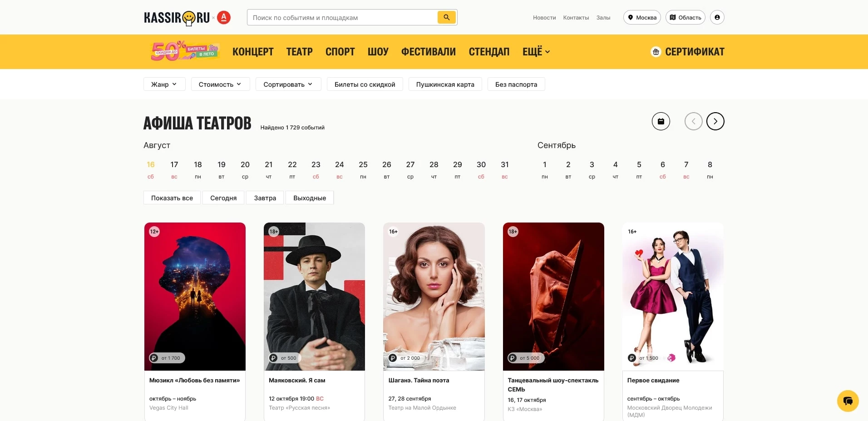
Task: Open the calendar date picker icon
Action: (661, 121)
